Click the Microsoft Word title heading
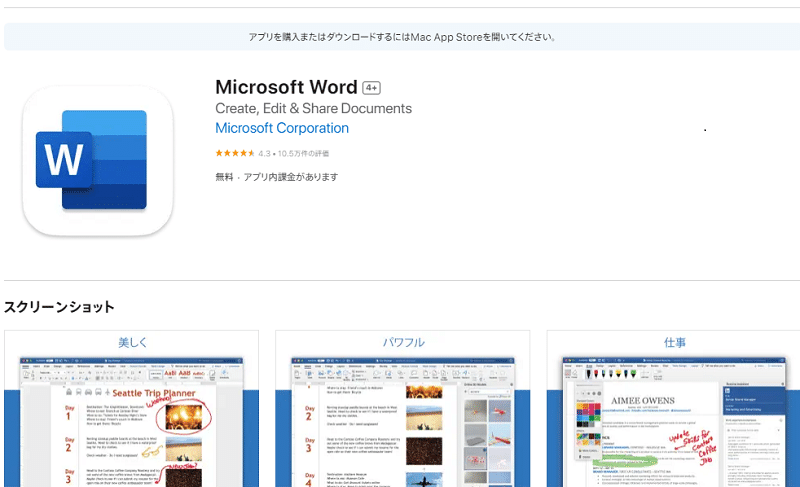 coord(286,87)
